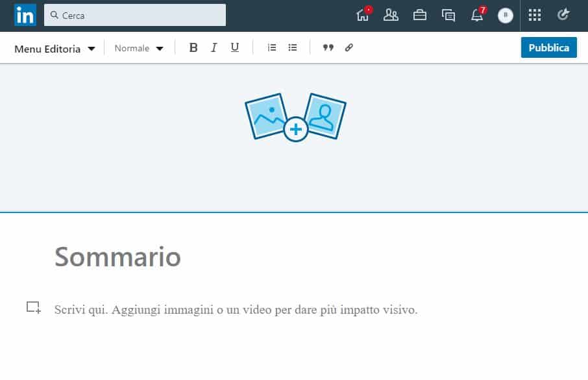Click the rightmost icon in navigation bar

tap(563, 15)
